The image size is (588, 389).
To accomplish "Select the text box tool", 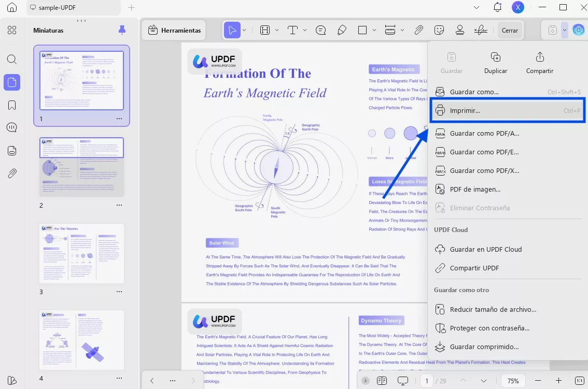I will (x=292, y=31).
